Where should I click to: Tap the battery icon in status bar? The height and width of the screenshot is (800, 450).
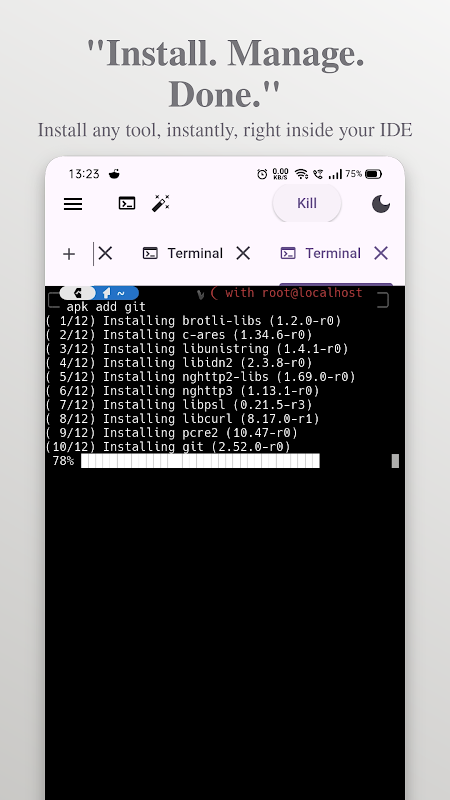(x=373, y=174)
